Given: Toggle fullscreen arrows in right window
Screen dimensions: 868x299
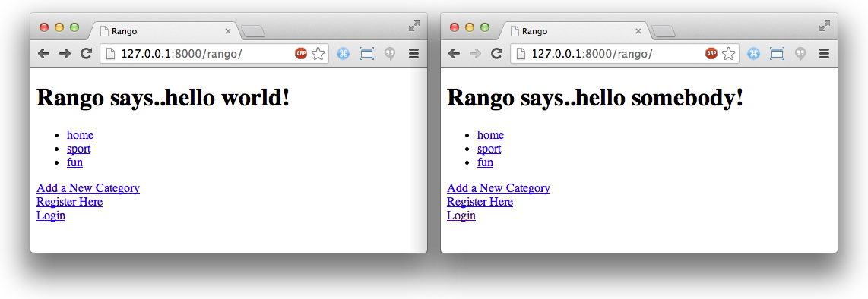Looking at the screenshot, I should 825,26.
